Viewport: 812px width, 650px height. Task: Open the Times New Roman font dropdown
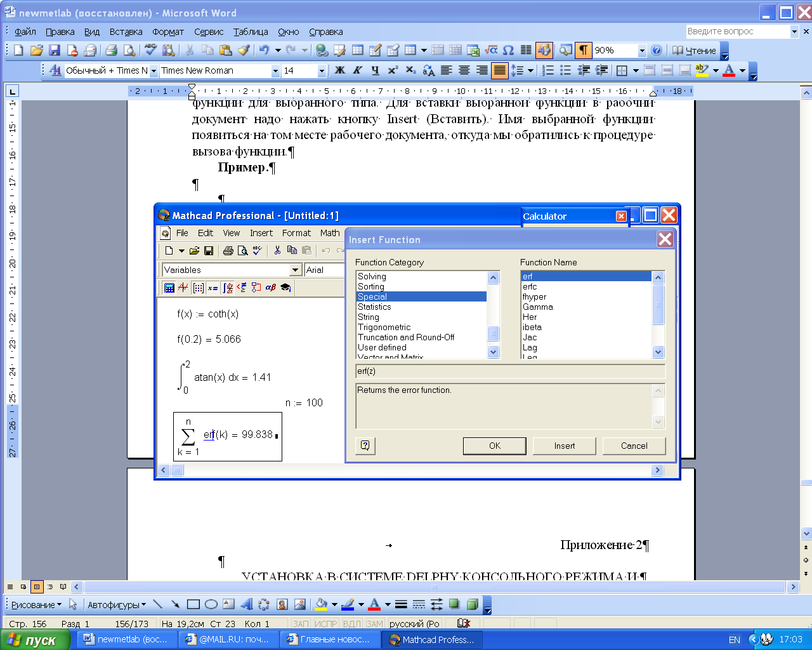click(x=275, y=71)
